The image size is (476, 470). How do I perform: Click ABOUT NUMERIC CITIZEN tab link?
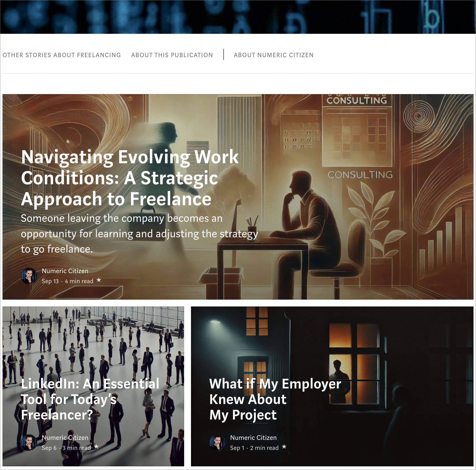tap(273, 54)
